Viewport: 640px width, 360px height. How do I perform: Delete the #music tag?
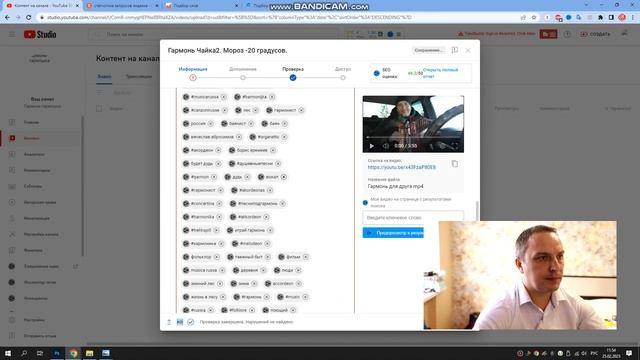(x=305, y=297)
